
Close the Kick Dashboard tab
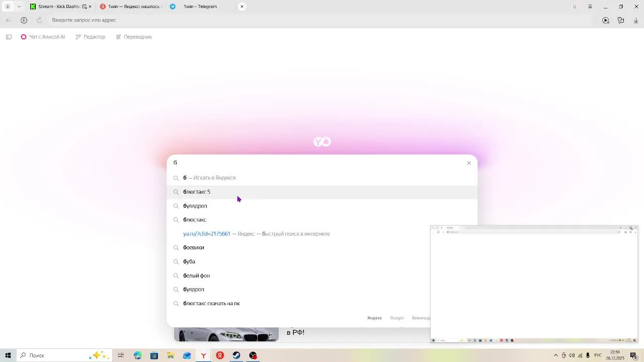coord(90,7)
